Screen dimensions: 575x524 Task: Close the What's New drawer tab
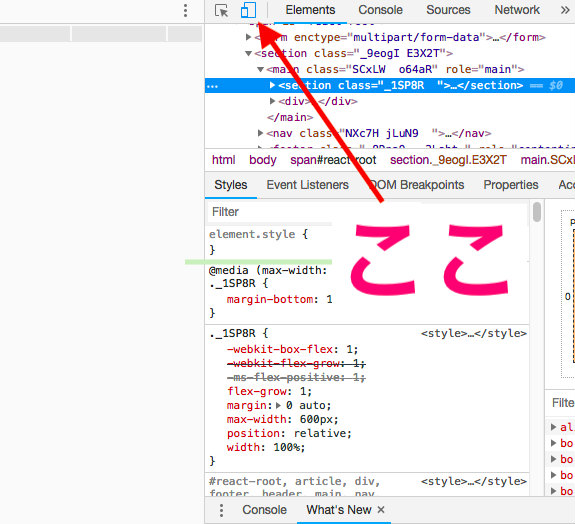381,509
